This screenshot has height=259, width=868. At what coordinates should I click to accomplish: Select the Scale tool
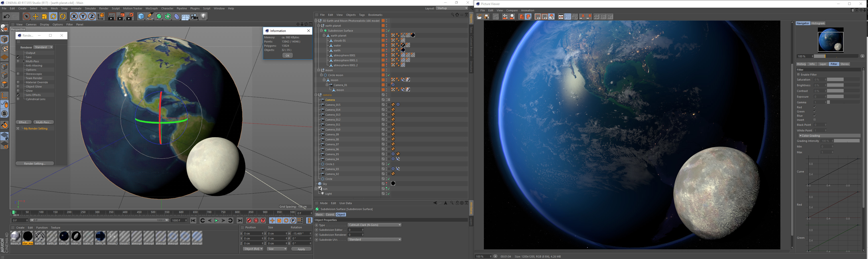[x=44, y=16]
